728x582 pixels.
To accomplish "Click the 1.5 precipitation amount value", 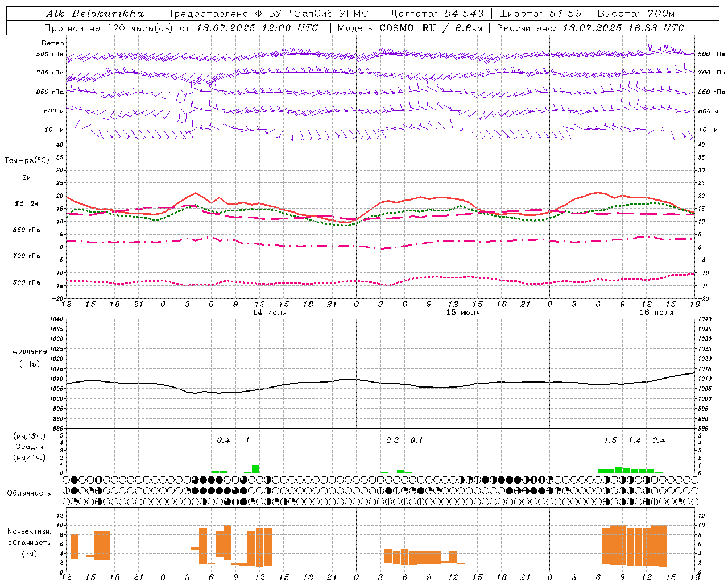I will point(610,440).
